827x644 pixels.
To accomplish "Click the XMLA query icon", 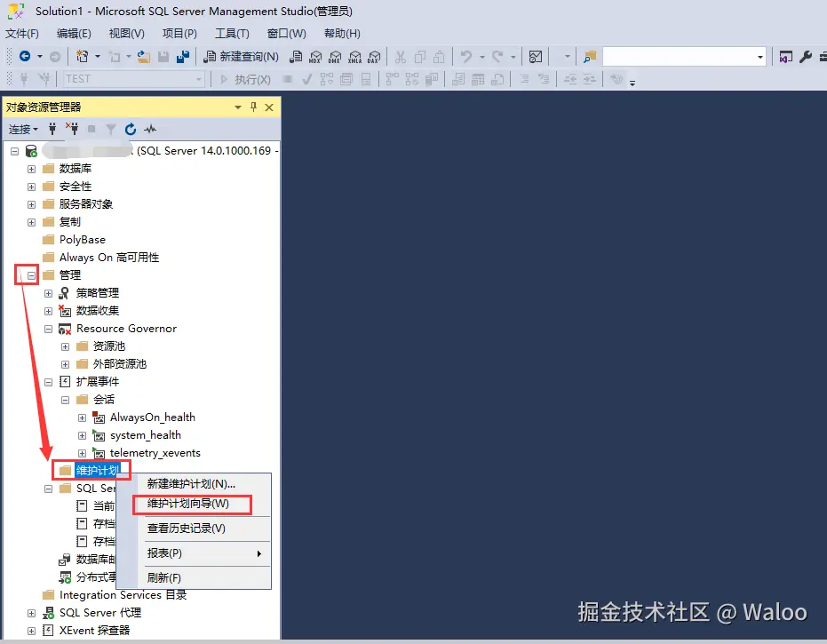I will point(355,57).
